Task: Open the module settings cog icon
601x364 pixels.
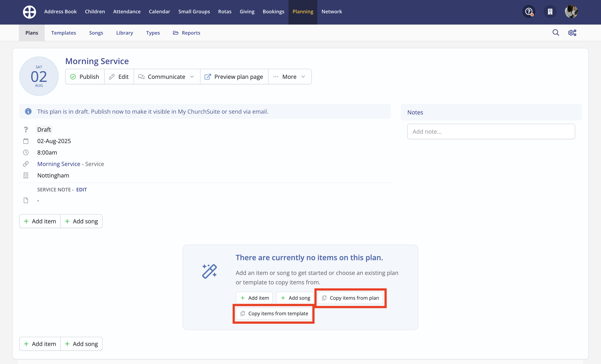Action: pyautogui.click(x=572, y=33)
